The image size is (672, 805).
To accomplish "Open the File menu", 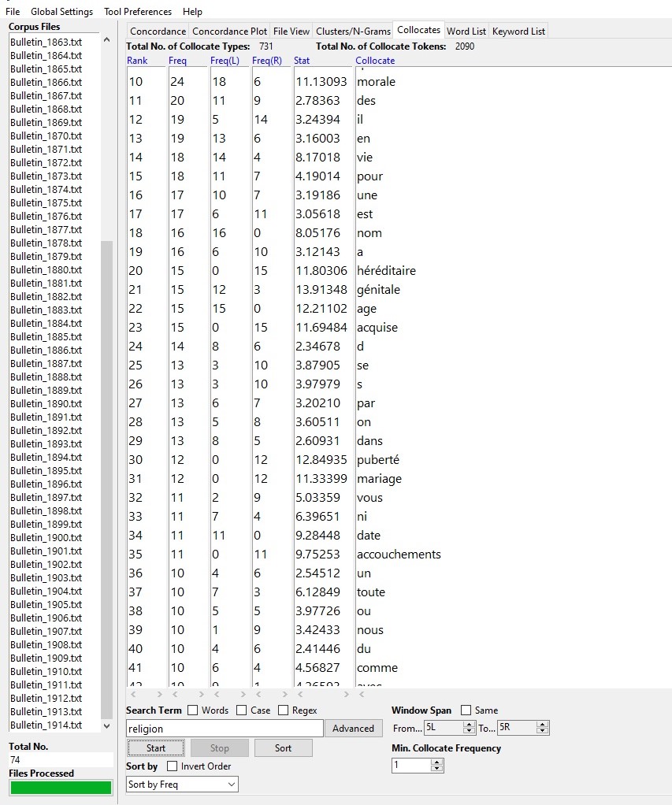I will click(13, 12).
